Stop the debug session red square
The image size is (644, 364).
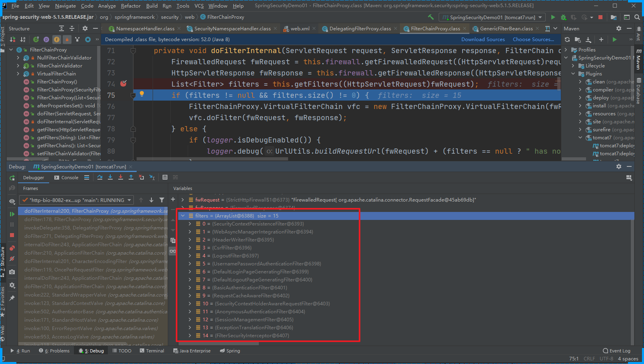coord(12,235)
